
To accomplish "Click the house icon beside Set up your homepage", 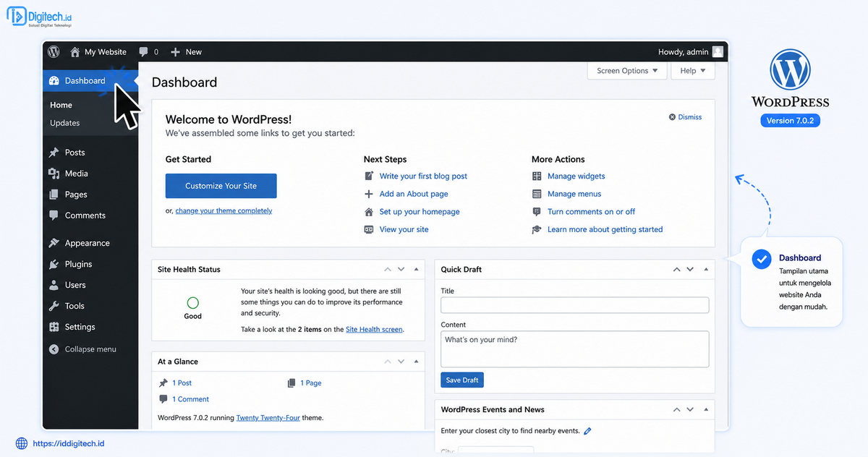I will click(x=369, y=212).
